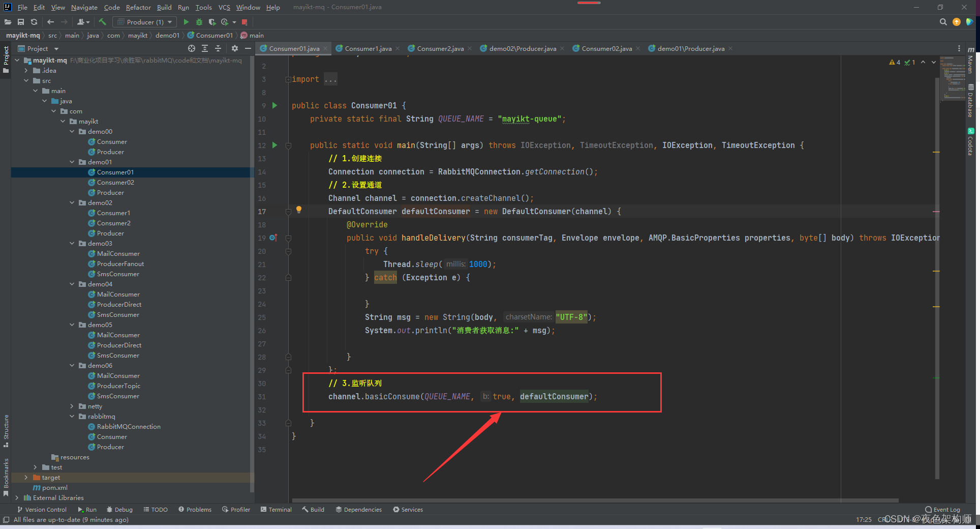The image size is (980, 529).
Task: Open the VCS menu
Action: click(224, 7)
